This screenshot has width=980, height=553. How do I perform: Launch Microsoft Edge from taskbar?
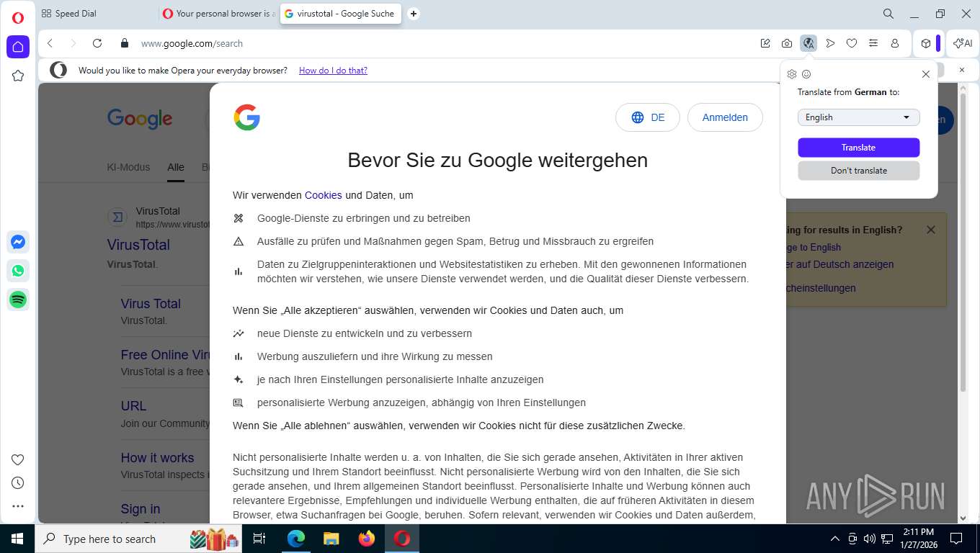coord(296,539)
